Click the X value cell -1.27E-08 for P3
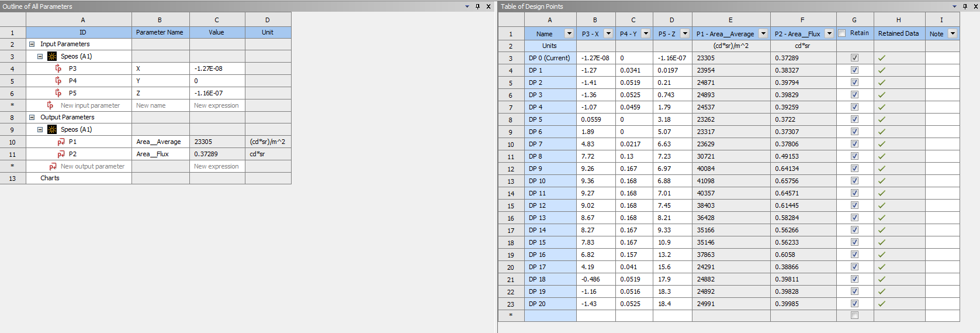980x333 pixels. (217, 68)
